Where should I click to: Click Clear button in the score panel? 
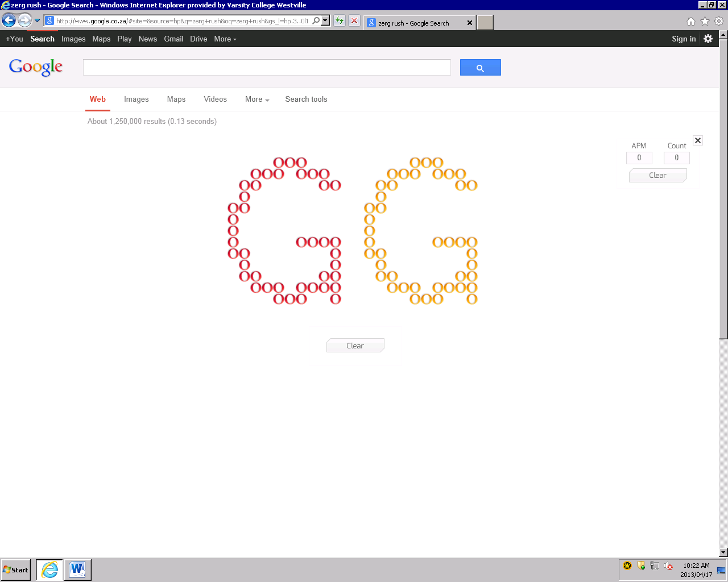click(658, 175)
